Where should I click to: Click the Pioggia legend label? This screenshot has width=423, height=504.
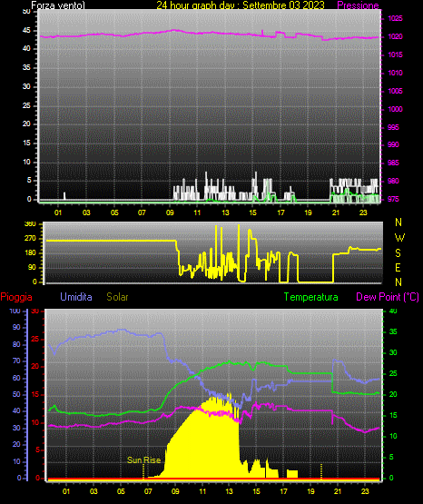pyautogui.click(x=16, y=297)
